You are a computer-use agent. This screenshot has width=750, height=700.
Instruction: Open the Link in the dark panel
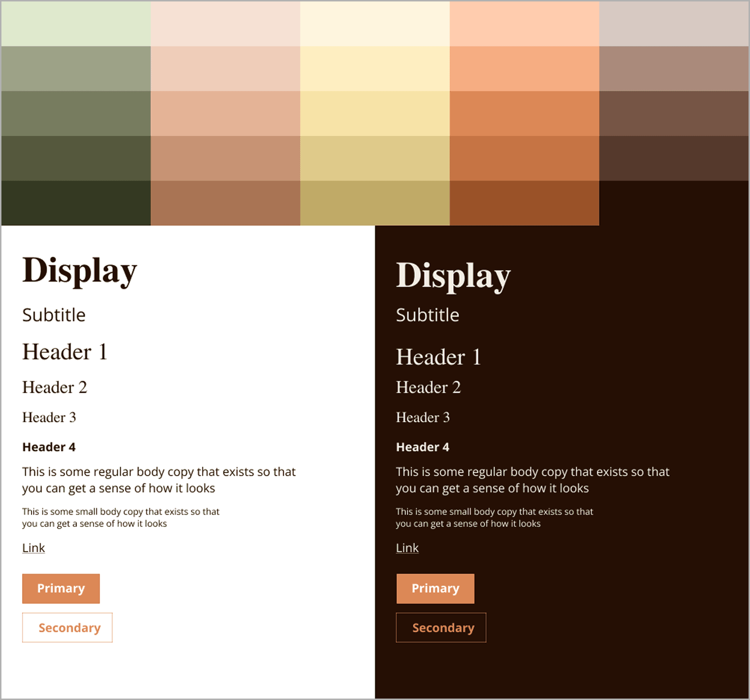point(407,547)
